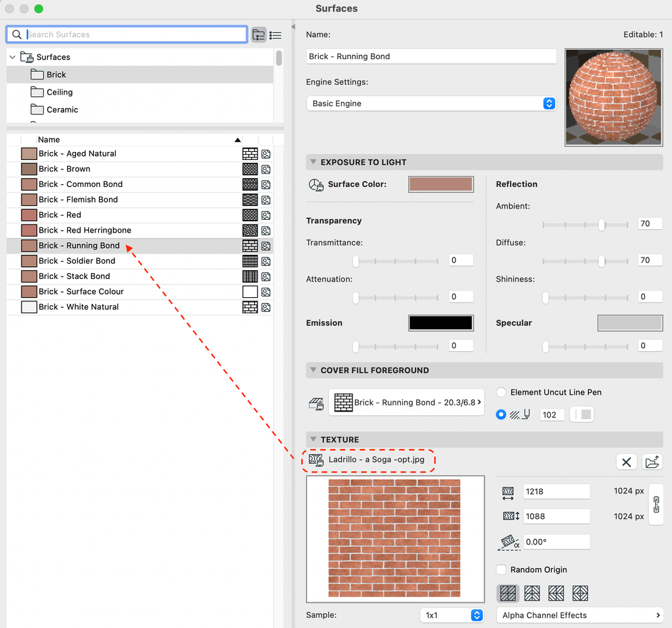Collapse the EXPOSURE TO LIGHT section

pyautogui.click(x=313, y=162)
